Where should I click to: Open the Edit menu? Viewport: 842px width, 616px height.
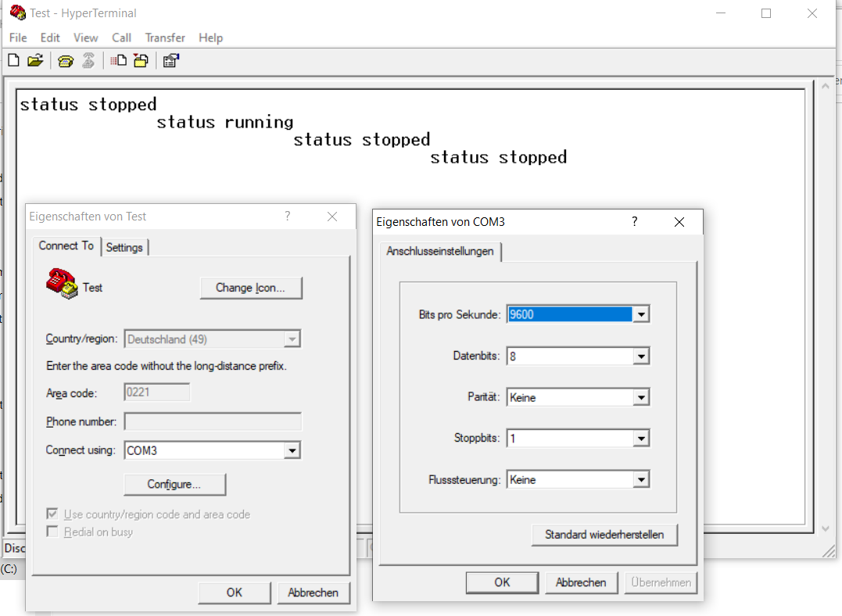pos(50,38)
